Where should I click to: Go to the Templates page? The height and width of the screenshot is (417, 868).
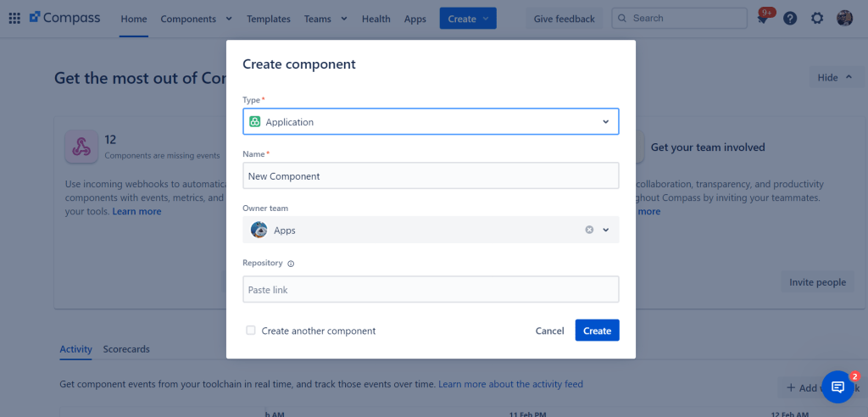pos(269,19)
